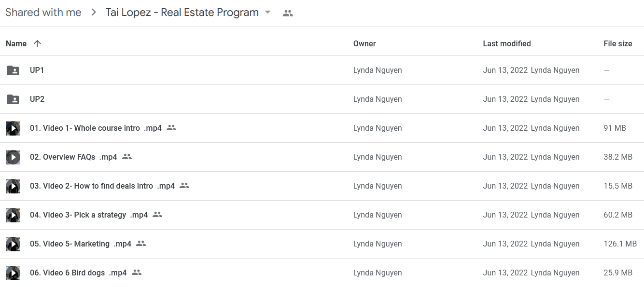Open the UP2 shared folder icon
This screenshot has width=644, height=287.
click(13, 99)
